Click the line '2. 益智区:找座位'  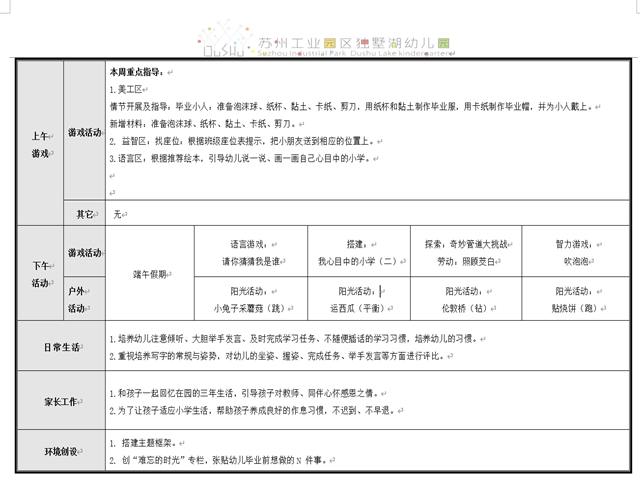[242, 141]
